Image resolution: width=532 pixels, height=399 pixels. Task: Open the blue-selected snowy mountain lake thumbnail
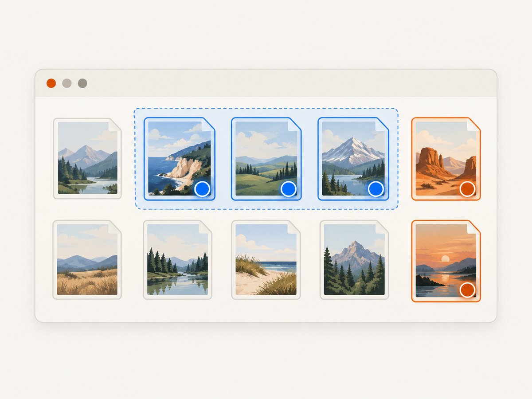[x=353, y=158]
